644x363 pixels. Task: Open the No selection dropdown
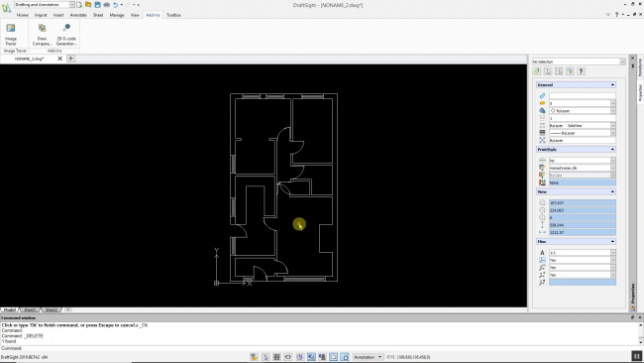579,61
